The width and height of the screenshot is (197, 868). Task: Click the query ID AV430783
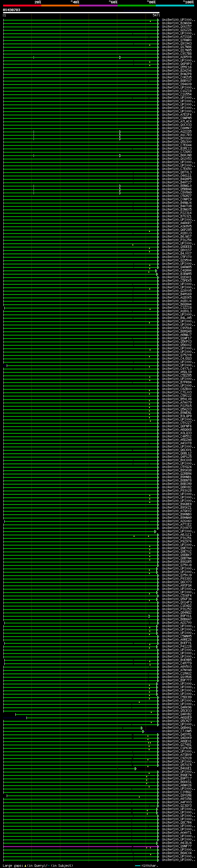click(x=11, y=10)
